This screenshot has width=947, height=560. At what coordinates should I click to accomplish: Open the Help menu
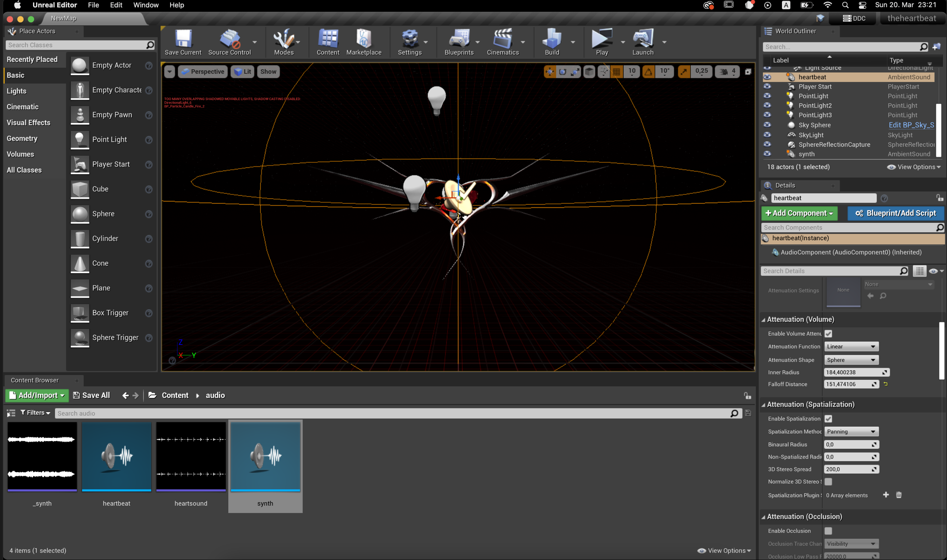pyautogui.click(x=176, y=5)
